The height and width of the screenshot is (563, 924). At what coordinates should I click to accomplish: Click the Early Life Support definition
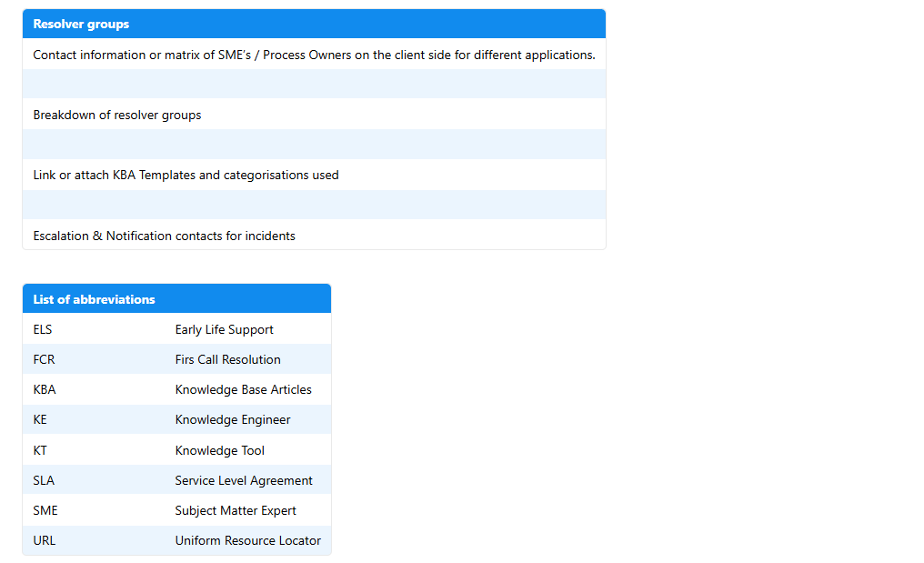click(224, 329)
